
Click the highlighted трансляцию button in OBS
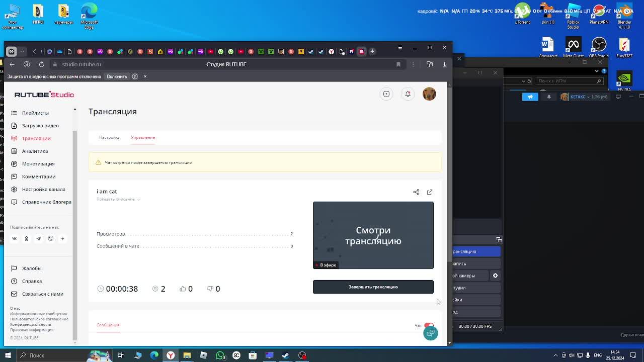tap(476, 251)
